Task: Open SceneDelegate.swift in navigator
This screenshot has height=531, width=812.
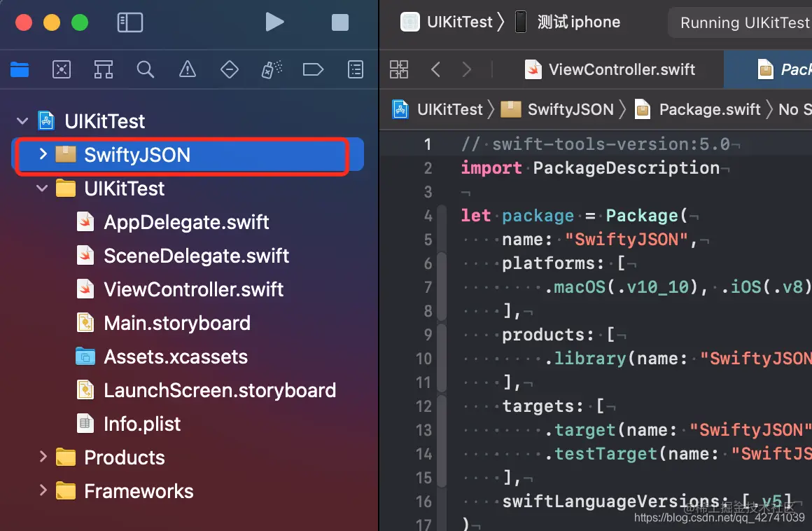Action: tap(183, 256)
